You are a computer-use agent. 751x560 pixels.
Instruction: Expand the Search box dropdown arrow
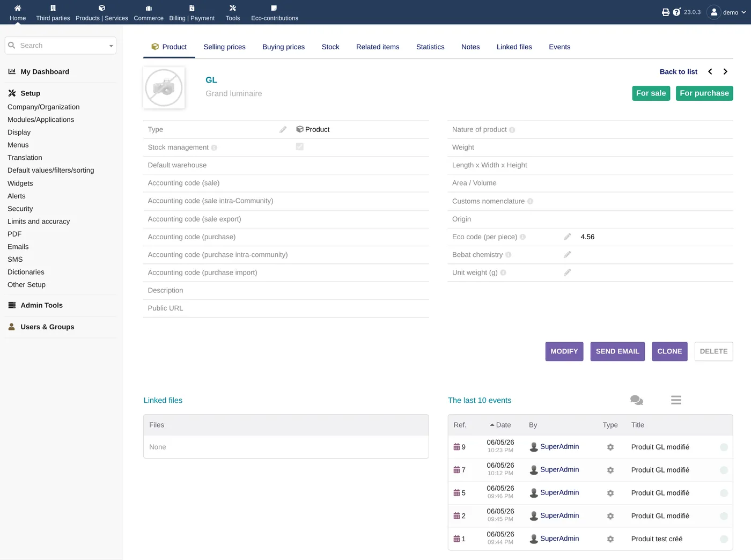tap(111, 46)
